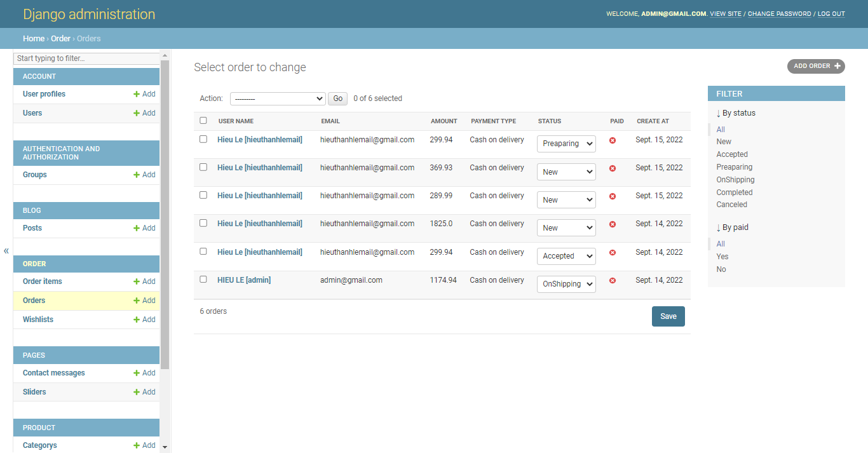
Task: Go to Home in the breadcrumb
Action: (x=34, y=39)
